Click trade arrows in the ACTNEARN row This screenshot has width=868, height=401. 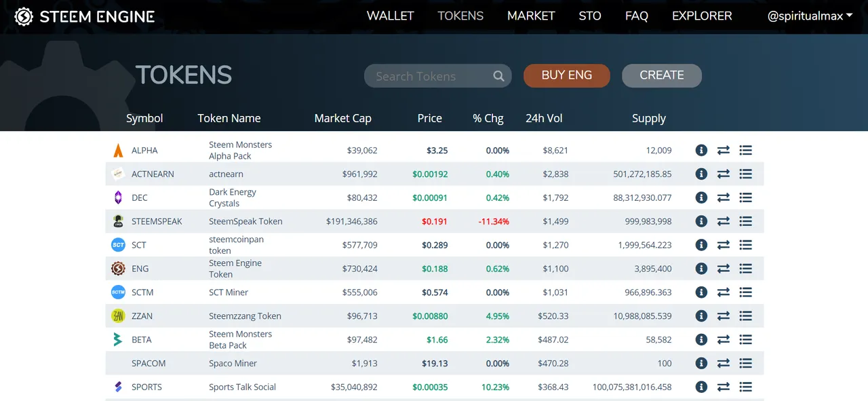pos(724,174)
